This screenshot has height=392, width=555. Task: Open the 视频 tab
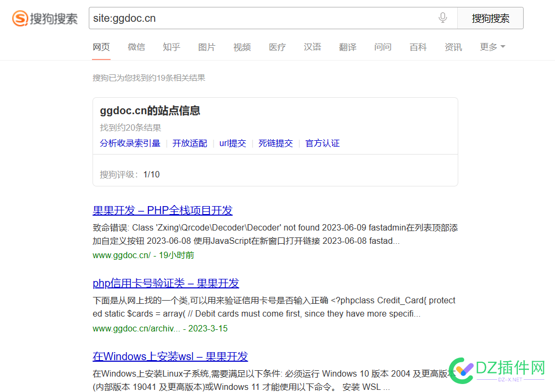[242, 47]
